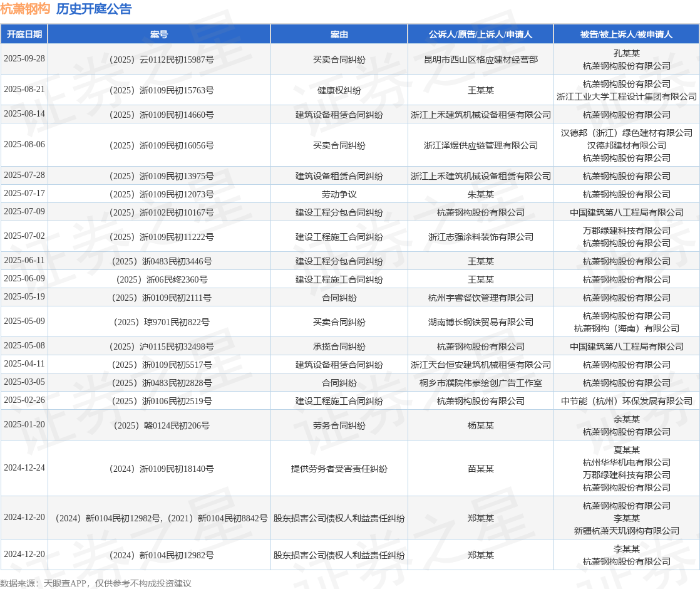
Task: Select case number '(2025)浙0109民初14660号'
Action: tap(161, 115)
